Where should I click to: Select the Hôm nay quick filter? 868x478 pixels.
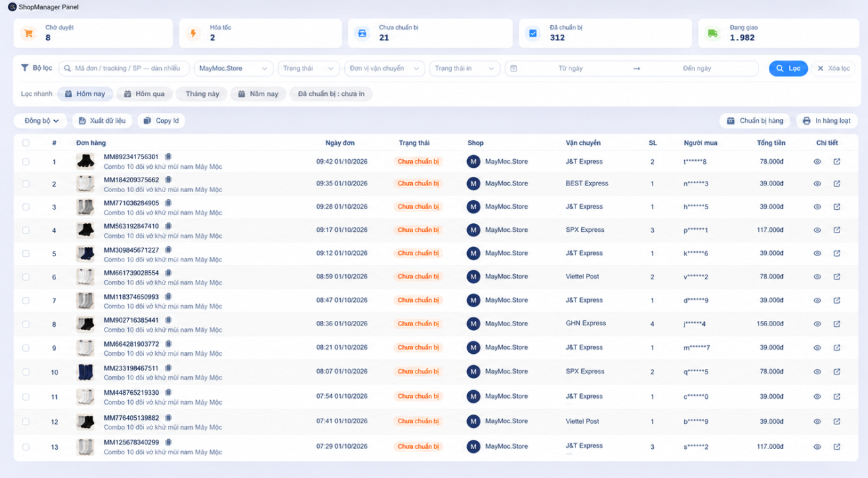click(x=85, y=94)
